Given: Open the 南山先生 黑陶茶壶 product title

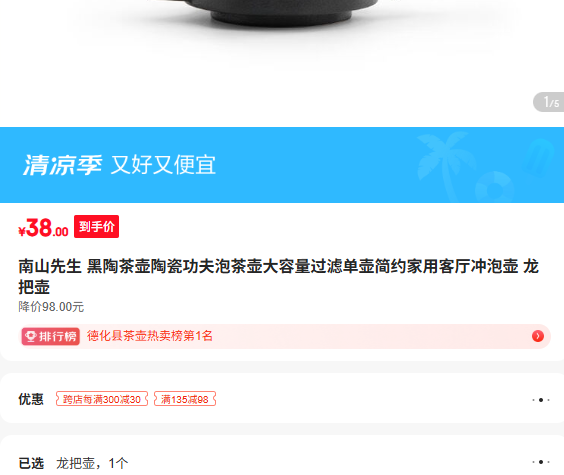Looking at the screenshot, I should 278,277.
